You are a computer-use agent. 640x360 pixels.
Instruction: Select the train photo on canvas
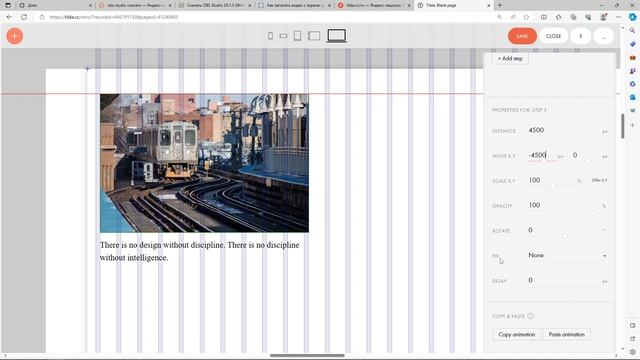point(204,163)
